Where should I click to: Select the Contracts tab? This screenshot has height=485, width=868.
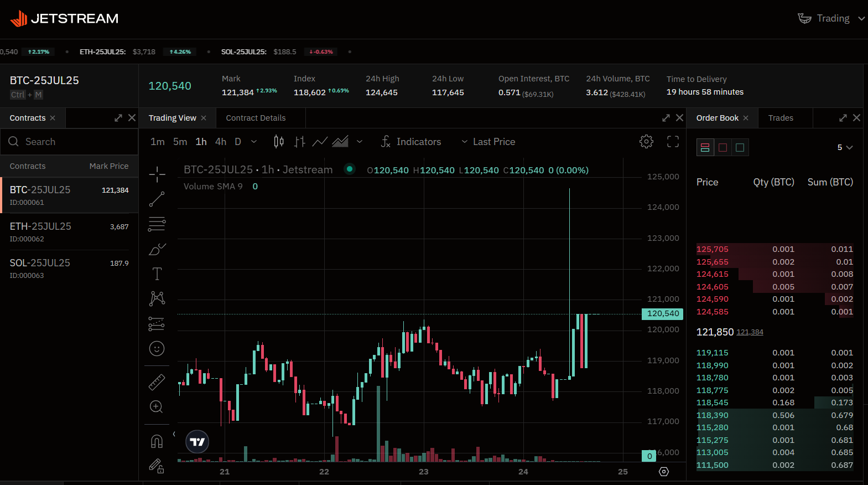[28, 118]
